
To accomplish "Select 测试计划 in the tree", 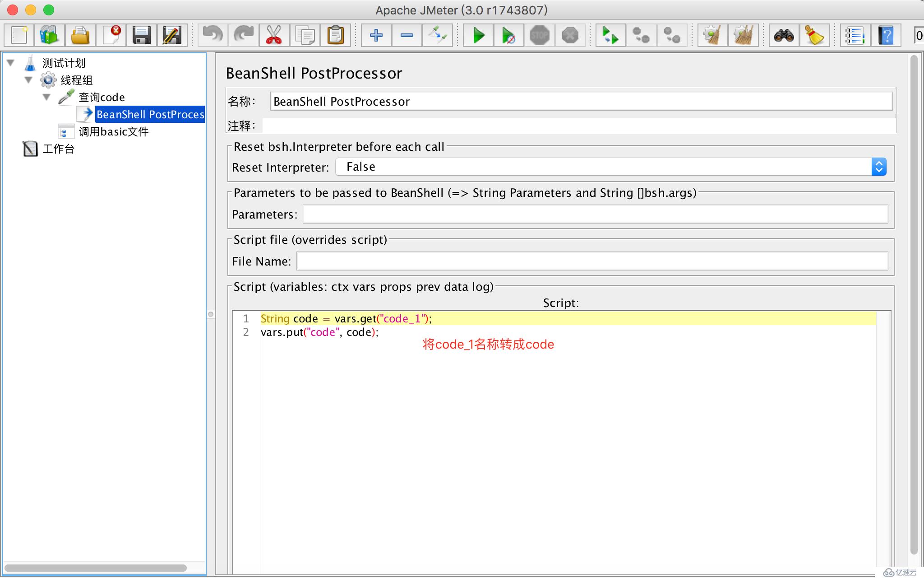I will [64, 63].
